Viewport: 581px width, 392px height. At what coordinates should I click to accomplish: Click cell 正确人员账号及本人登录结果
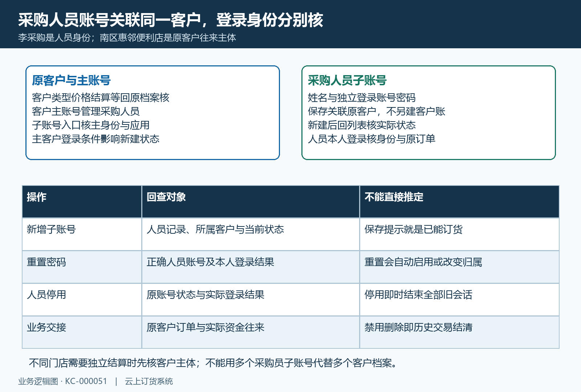click(x=251, y=267)
